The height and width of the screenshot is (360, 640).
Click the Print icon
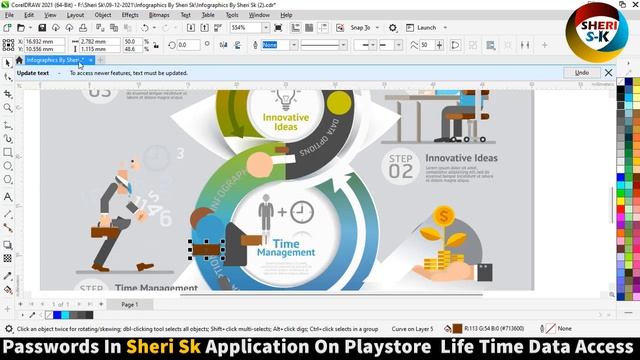pos(83,28)
